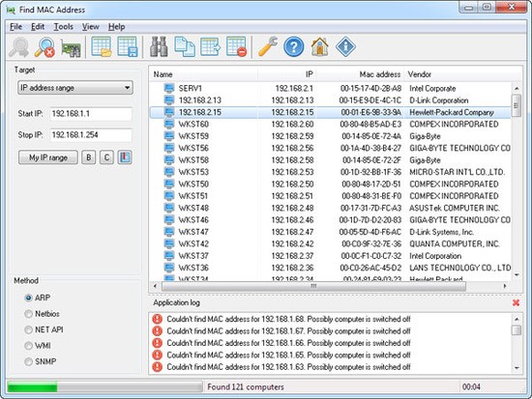The height and width of the screenshot is (399, 532).
Task: Open settings with the wrench icon
Action: click(x=268, y=46)
